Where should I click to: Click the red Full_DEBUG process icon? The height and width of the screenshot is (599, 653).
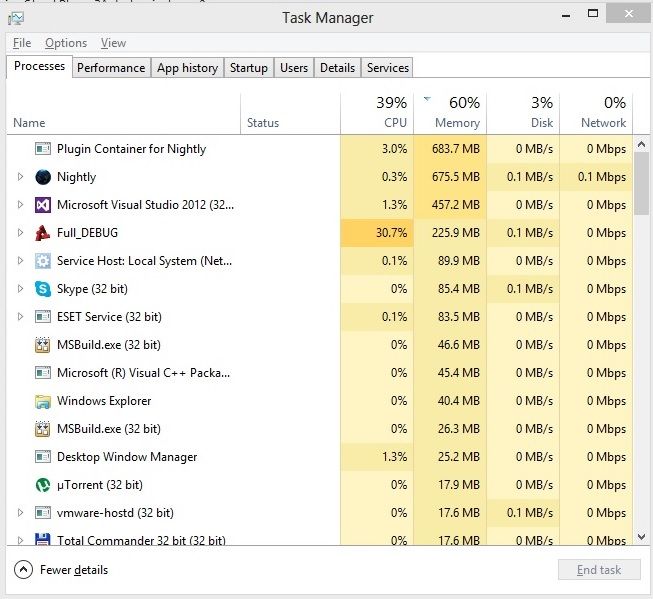click(43, 233)
